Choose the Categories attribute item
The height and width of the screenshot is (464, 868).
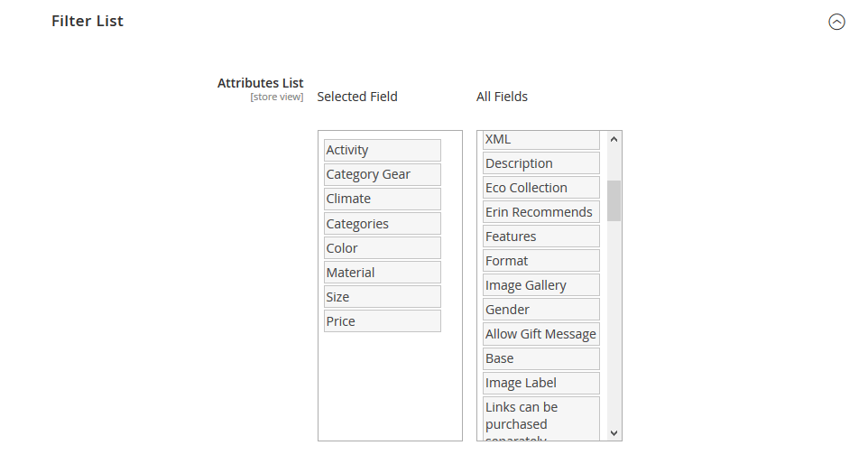click(383, 224)
